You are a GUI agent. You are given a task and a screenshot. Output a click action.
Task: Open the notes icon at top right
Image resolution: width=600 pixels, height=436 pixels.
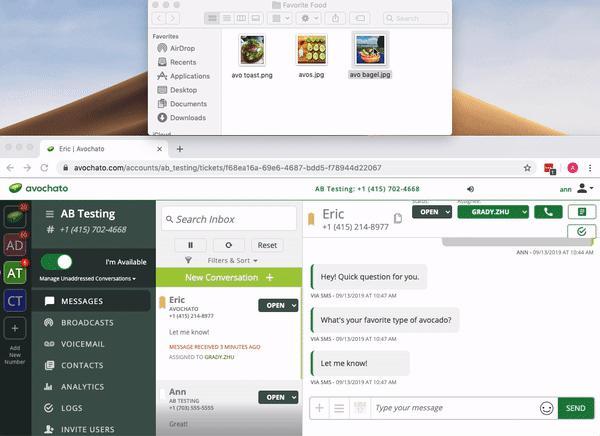581,212
